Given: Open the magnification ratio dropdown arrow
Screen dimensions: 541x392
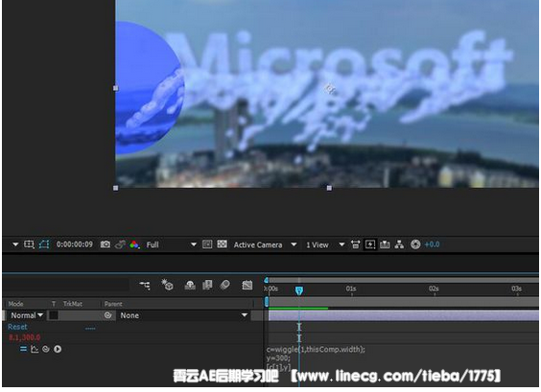Looking at the screenshot, I should [15, 244].
